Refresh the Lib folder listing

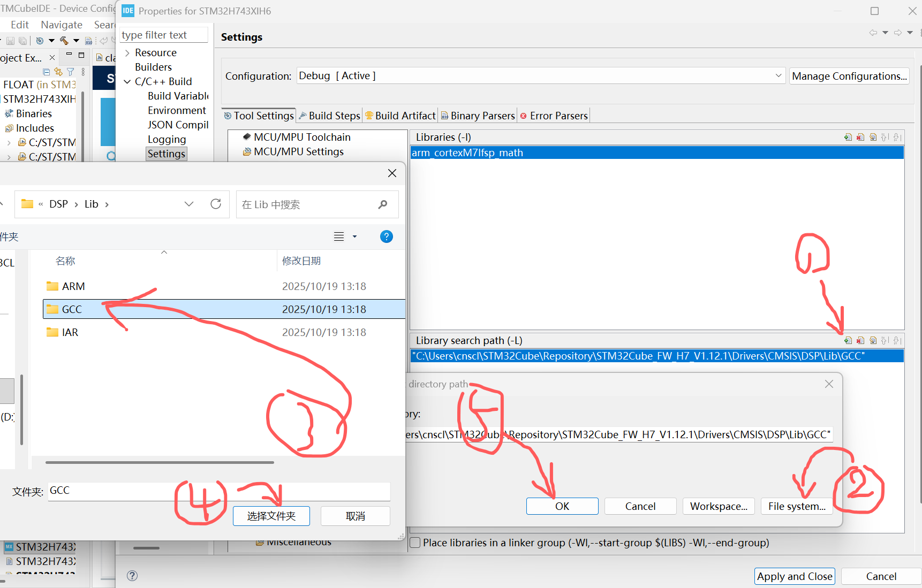216,204
